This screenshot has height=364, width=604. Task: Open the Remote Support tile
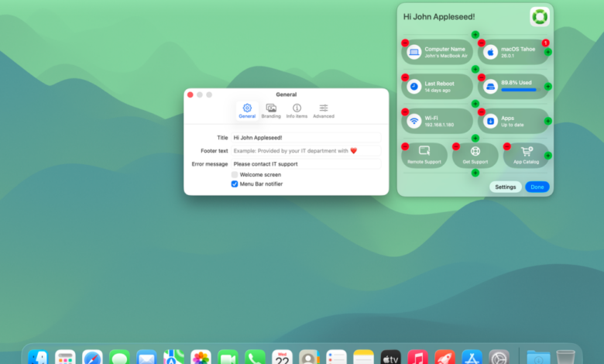(424, 154)
